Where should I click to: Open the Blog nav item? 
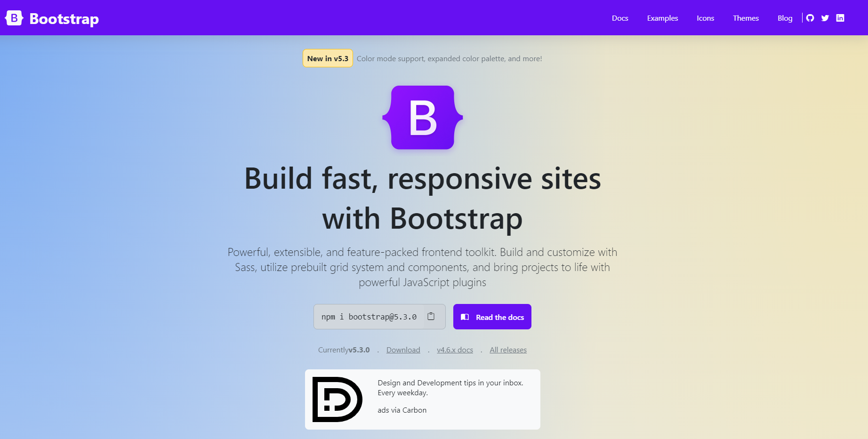(785, 18)
